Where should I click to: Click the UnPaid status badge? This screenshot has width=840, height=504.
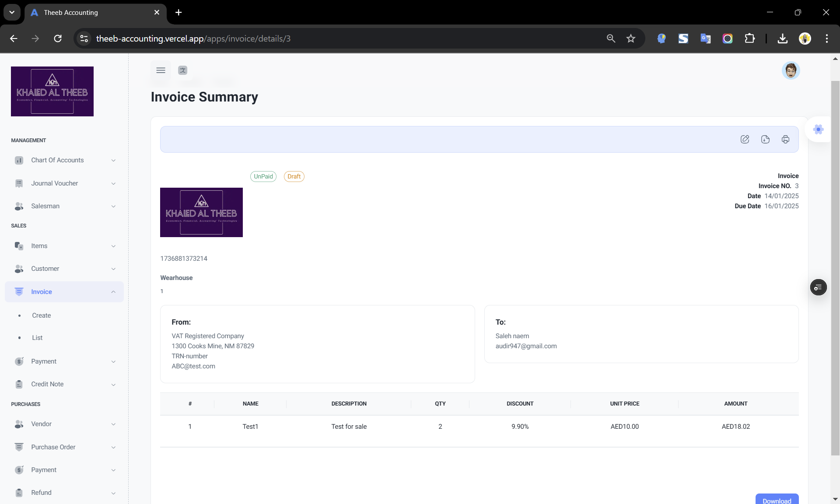click(263, 176)
